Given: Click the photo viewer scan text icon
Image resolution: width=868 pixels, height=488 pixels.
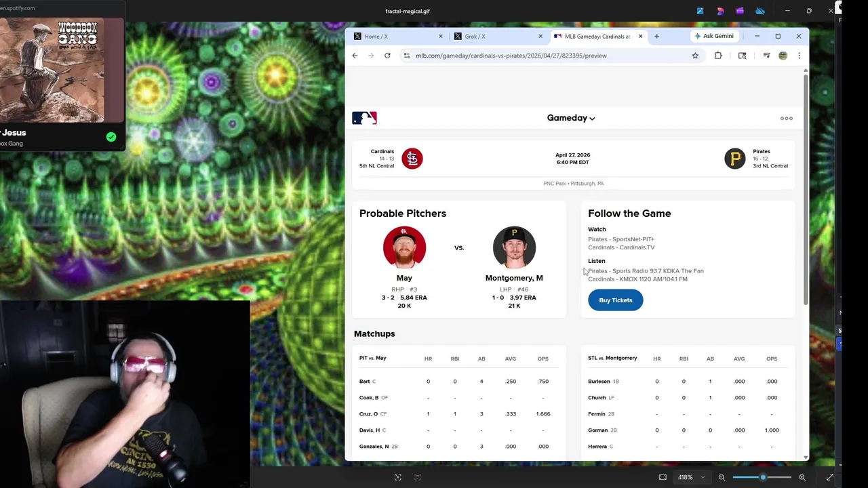Looking at the screenshot, I should 418,477.
